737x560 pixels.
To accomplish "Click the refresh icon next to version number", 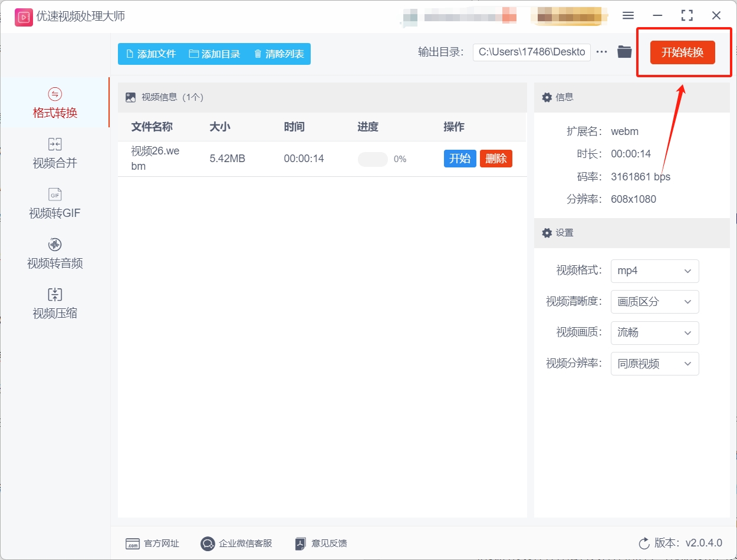I will (x=644, y=543).
